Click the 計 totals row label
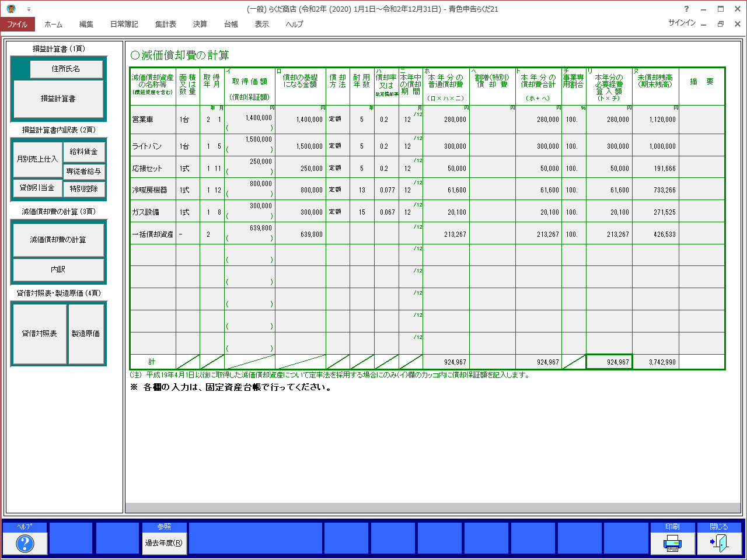This screenshot has width=747, height=560. coord(153,362)
